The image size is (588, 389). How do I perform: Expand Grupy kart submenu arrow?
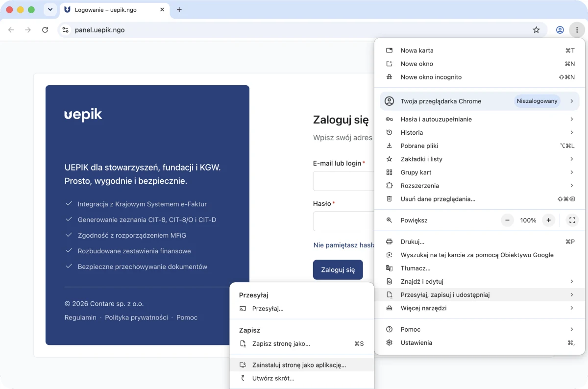tap(572, 172)
